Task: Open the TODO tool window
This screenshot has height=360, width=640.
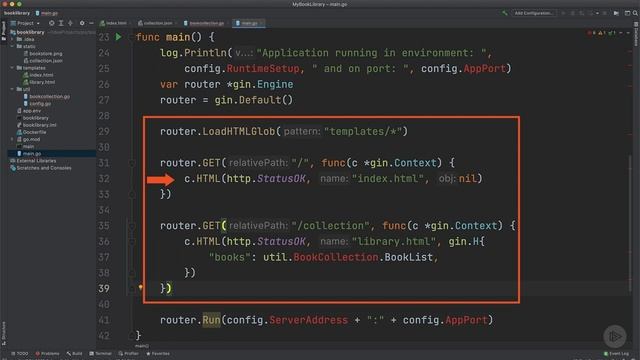Action: [x=20, y=353]
